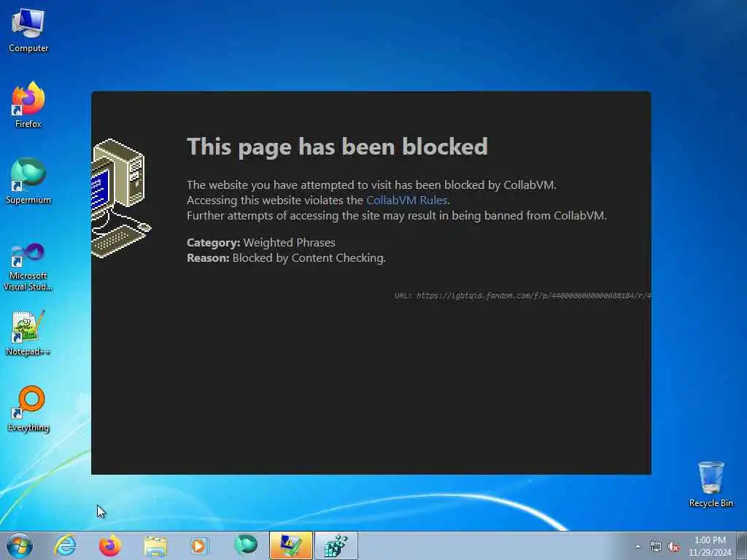The width and height of the screenshot is (747, 560).
Task: Open the clock showing 1:00 PM
Action: [710, 545]
